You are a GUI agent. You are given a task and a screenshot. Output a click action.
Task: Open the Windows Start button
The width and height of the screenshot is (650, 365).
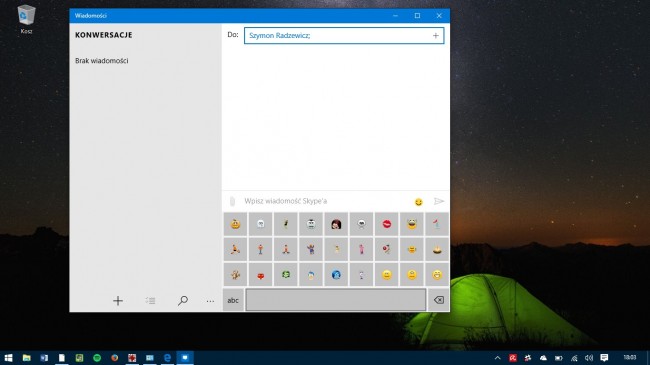[8, 358]
